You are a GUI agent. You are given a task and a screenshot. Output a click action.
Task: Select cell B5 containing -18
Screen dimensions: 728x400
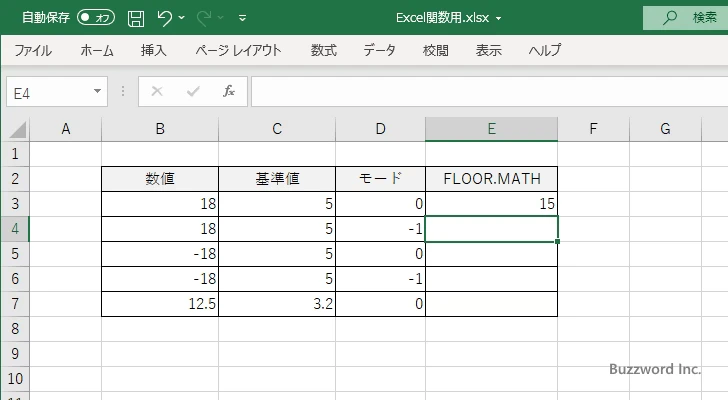pos(160,254)
